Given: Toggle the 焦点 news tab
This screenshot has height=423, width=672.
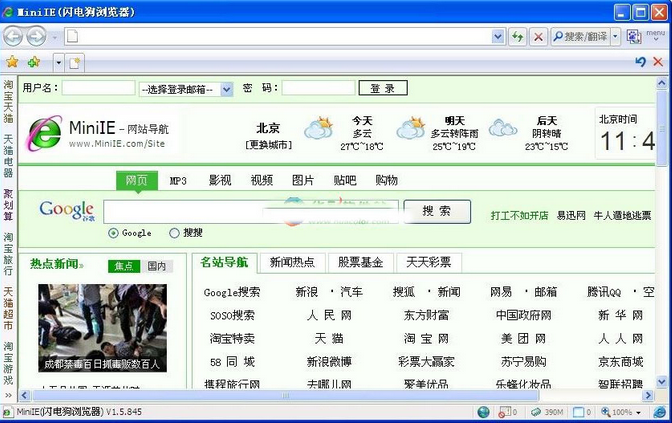Looking at the screenshot, I should (x=124, y=266).
